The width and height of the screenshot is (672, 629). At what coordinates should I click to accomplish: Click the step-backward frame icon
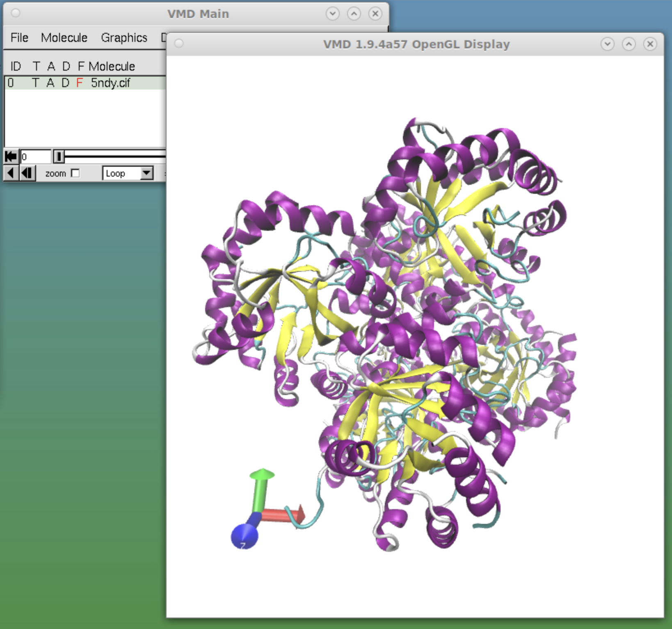point(27,173)
